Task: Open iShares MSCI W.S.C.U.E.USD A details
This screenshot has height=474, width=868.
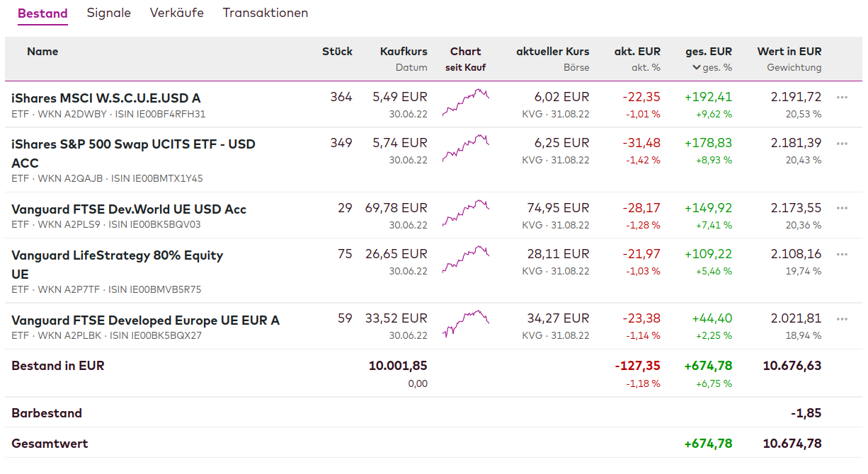Action: (106, 98)
